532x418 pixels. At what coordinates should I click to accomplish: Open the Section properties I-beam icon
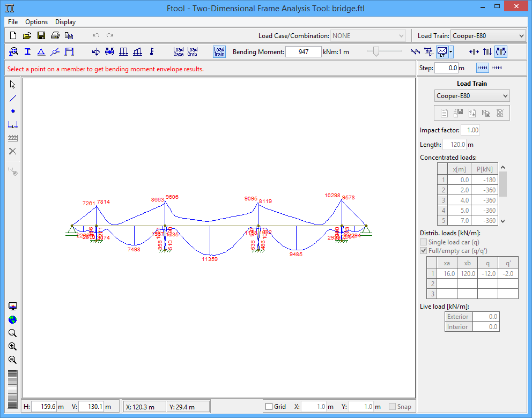click(27, 52)
